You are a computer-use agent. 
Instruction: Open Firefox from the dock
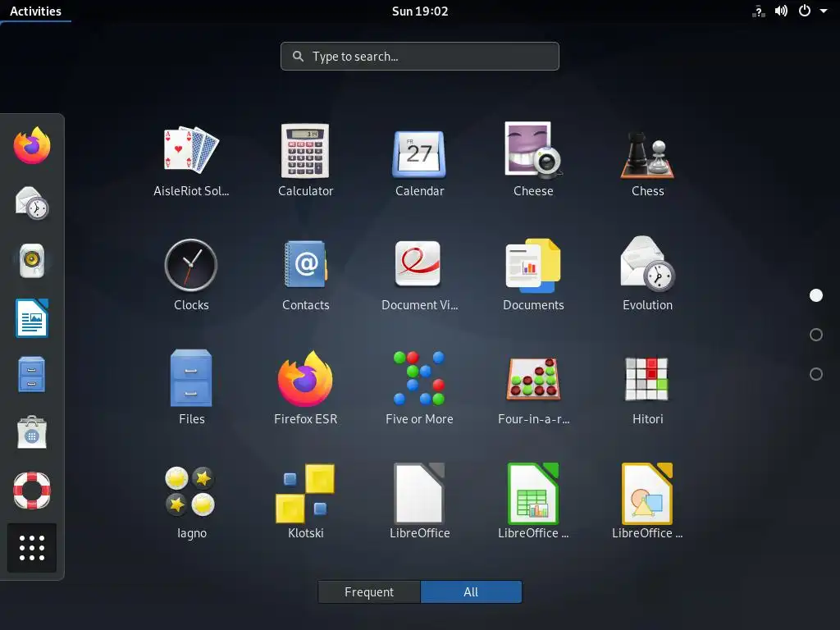click(x=32, y=146)
